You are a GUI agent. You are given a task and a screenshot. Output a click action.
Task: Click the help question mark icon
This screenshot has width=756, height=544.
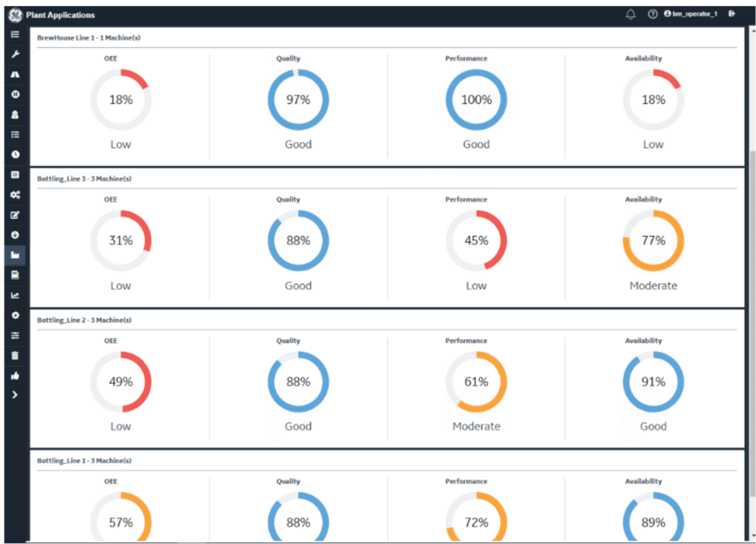pos(653,15)
